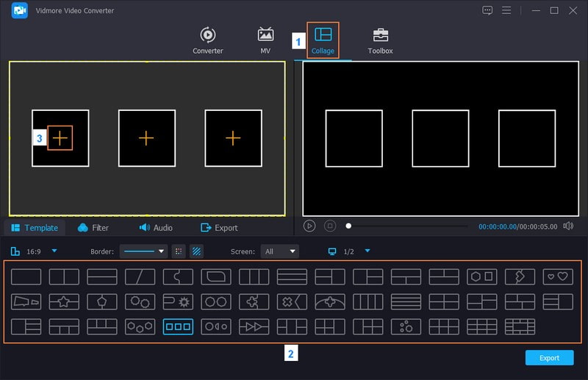Choose the three squares collage template
This screenshot has width=588, height=380.
[x=178, y=326]
